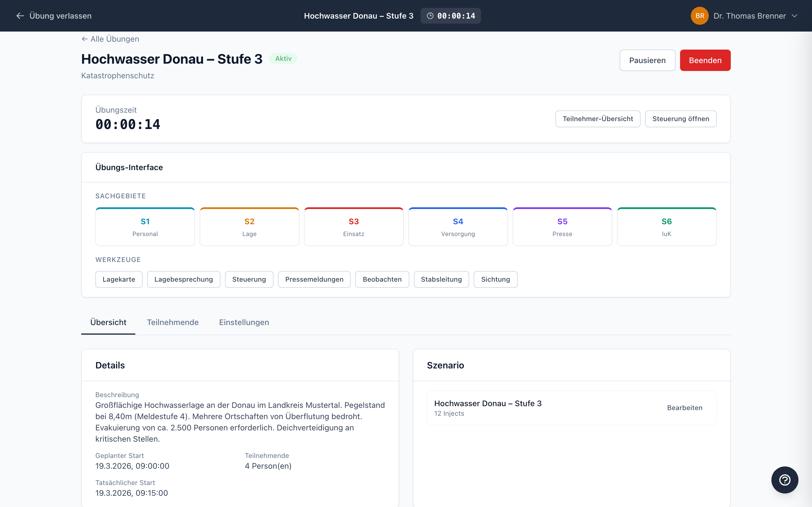Click back arrow beside Übung verlassen
The image size is (812, 507).
20,16
